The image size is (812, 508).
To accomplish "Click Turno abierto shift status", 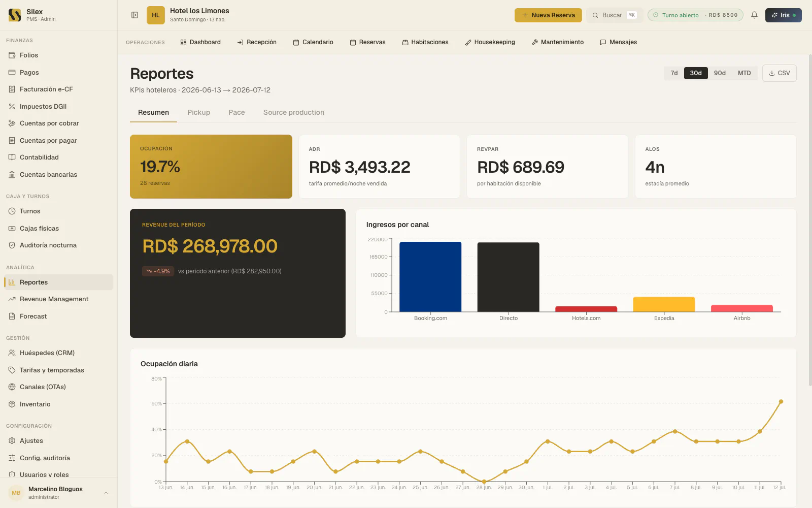I will (x=695, y=15).
